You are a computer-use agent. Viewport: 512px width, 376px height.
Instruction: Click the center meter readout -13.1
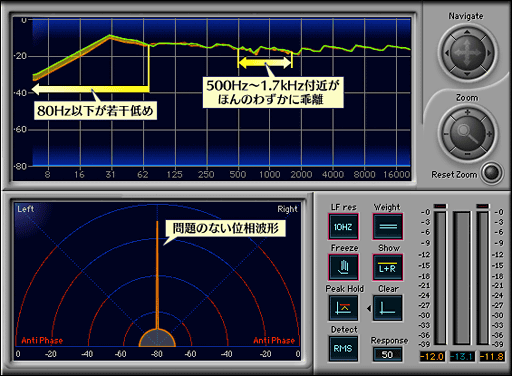click(x=462, y=357)
